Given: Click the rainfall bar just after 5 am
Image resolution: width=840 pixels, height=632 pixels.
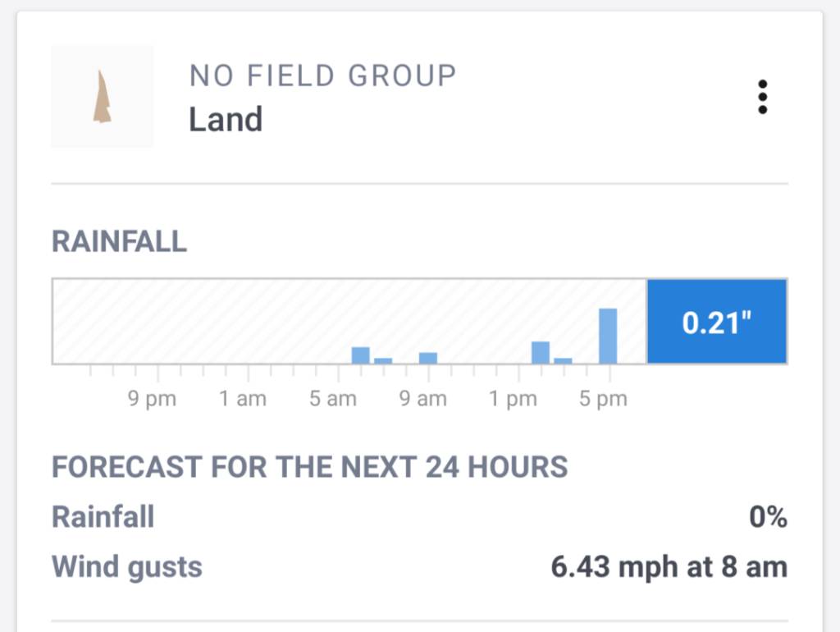Looking at the screenshot, I should point(361,355).
